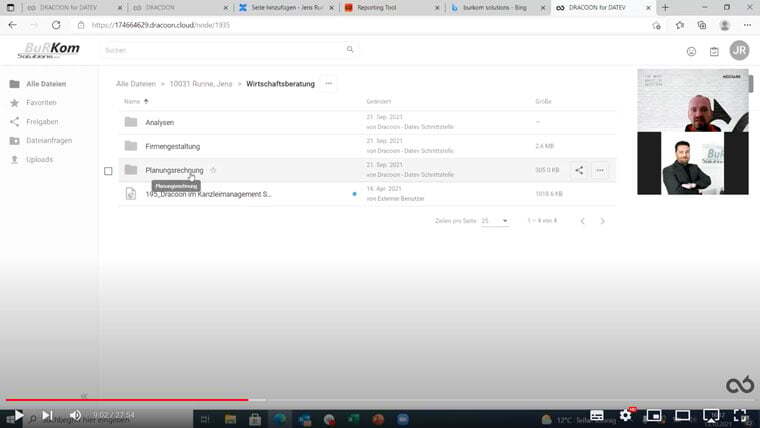Open the rows per page dropdown

pos(495,221)
